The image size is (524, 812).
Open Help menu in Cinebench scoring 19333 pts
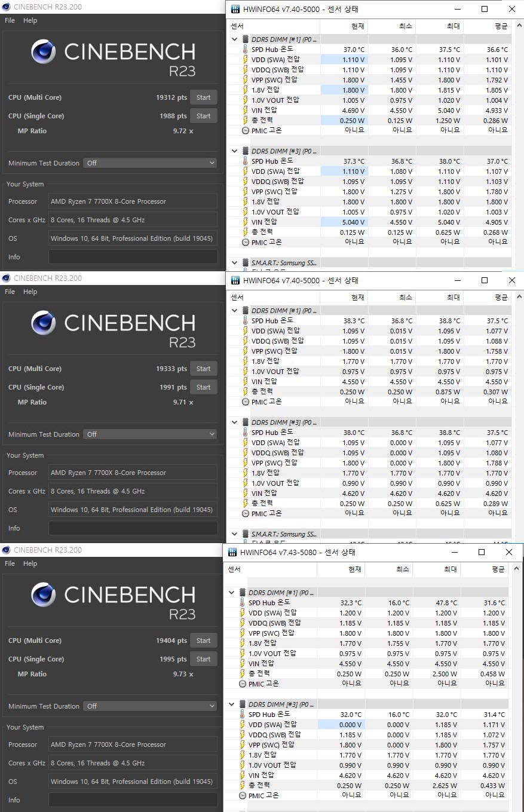[30, 292]
